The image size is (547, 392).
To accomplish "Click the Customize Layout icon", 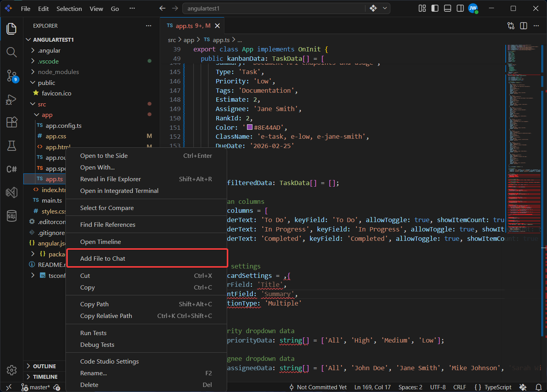I will click(422, 8).
